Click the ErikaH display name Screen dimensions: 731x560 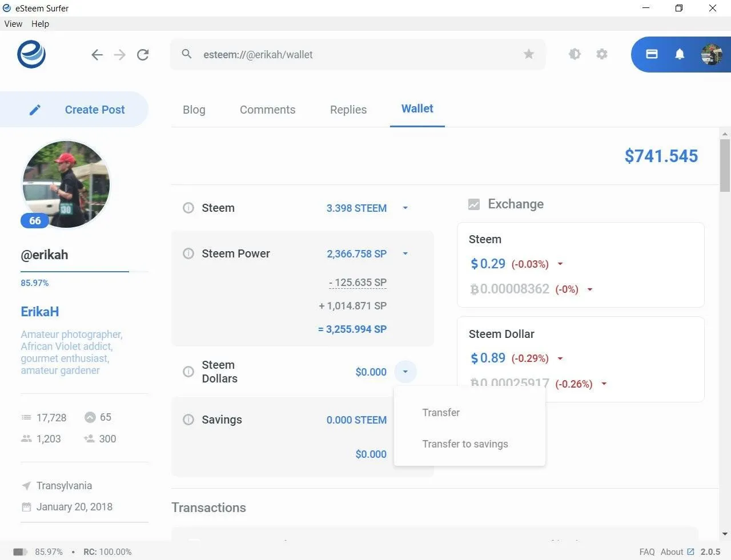pos(40,312)
